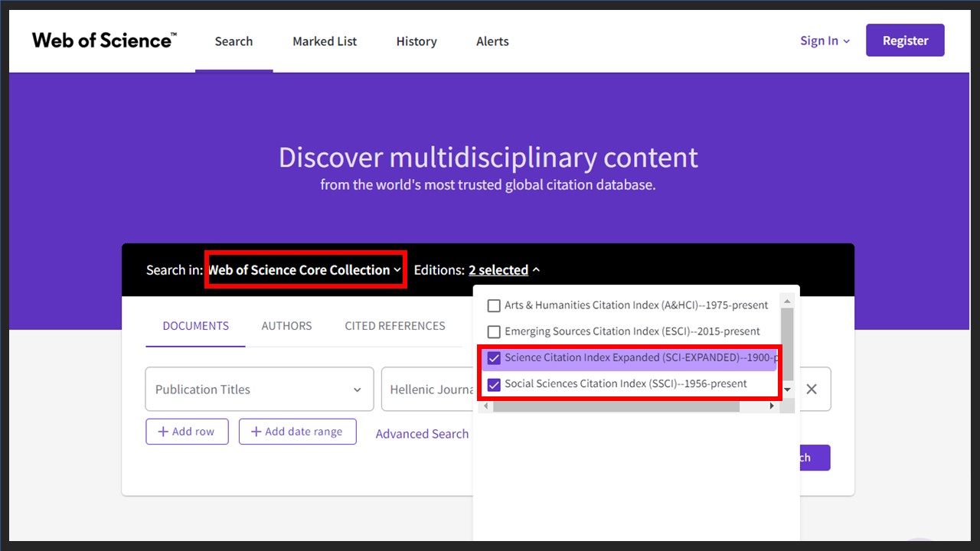Uncheck Social Sciences Citation Index checkbox
The height and width of the screenshot is (551, 980).
(494, 384)
